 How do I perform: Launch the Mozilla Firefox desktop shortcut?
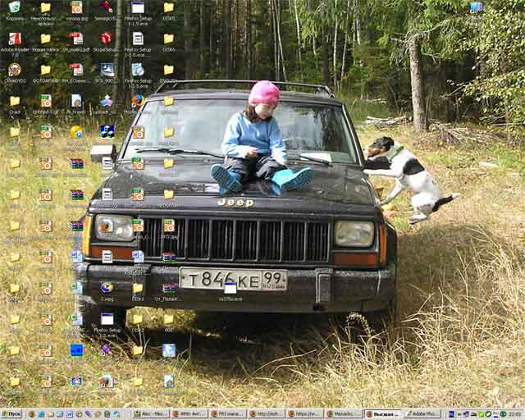138,101
